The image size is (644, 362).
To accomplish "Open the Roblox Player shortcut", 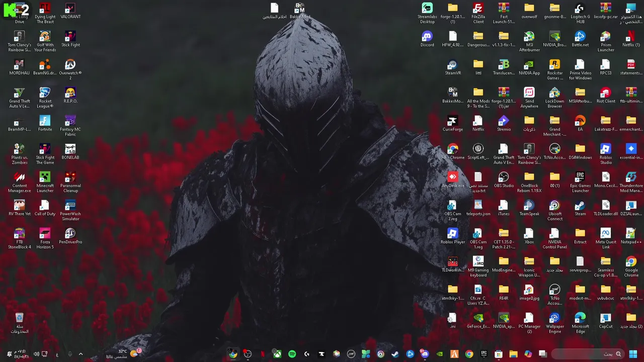I will point(453,236).
